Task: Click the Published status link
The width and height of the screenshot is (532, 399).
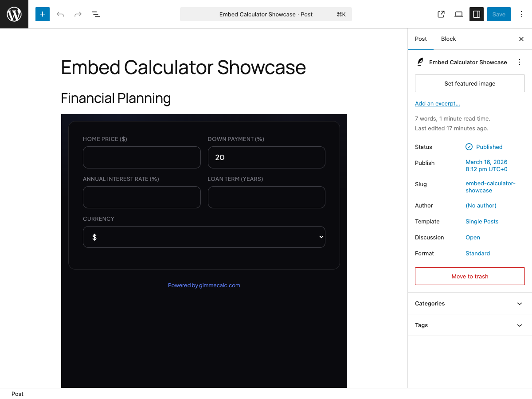Action: [489, 147]
